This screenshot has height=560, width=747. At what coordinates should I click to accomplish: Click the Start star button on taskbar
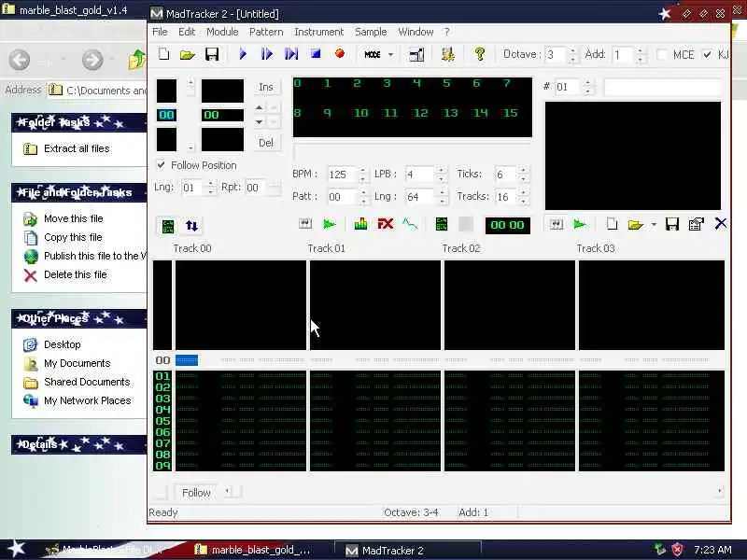[17, 549]
